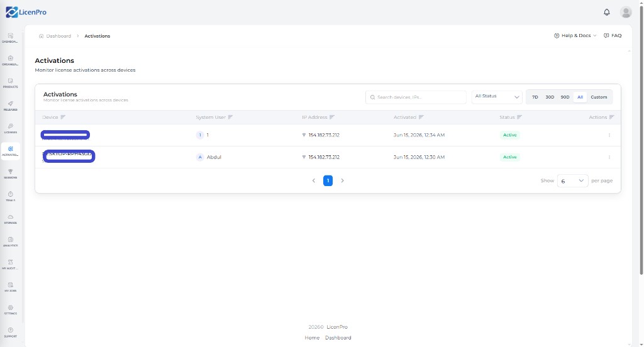Click the footer Home link
The height and width of the screenshot is (347, 644).
312,338
